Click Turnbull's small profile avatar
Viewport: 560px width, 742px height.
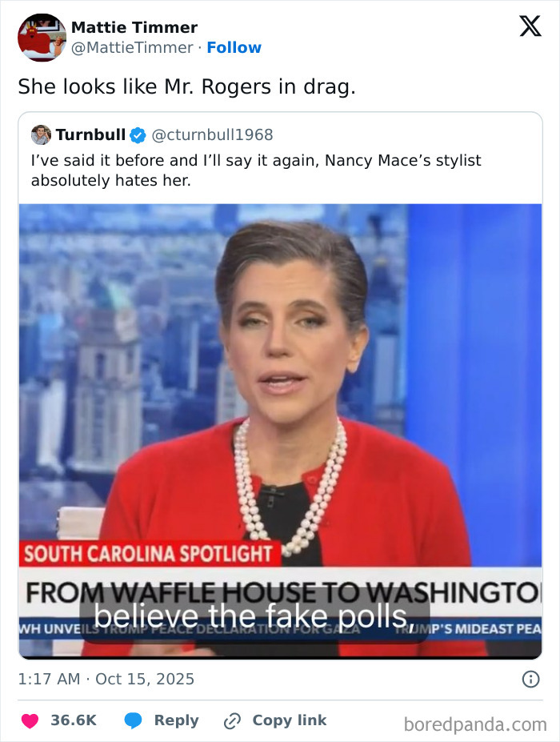point(39,134)
